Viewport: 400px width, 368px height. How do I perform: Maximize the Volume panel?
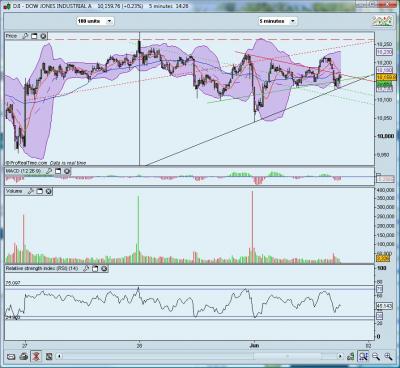[x=39, y=191]
